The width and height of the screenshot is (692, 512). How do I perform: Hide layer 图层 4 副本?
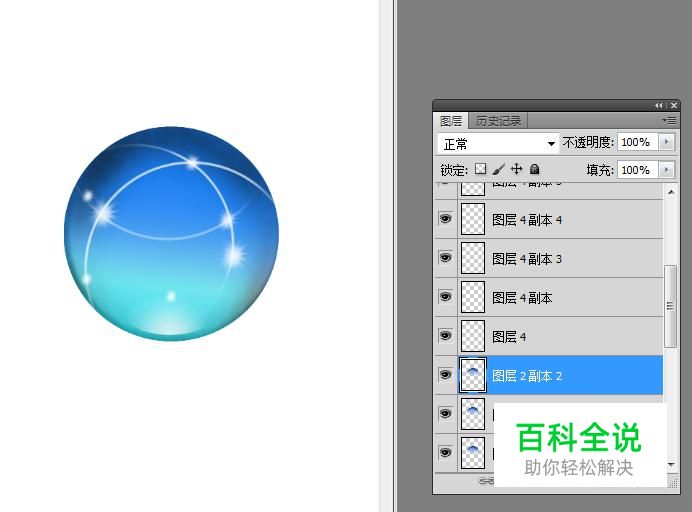click(446, 297)
